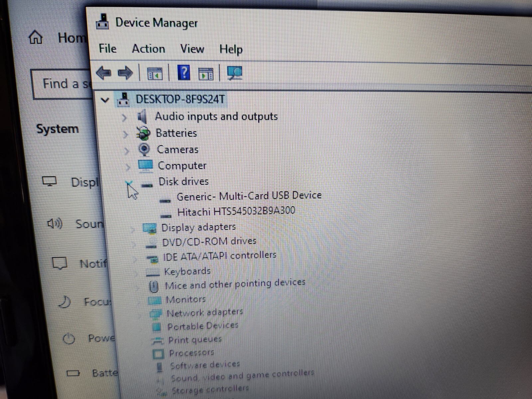Click the Keyboards category icon
Viewport: 532px width, 399px height.
153,273
